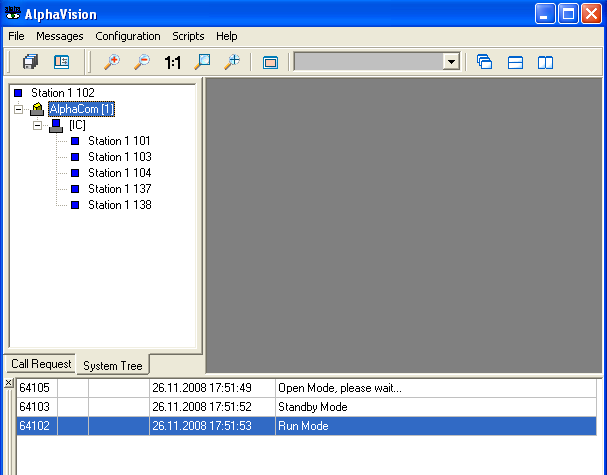Click the full screen rectangle toolbar icon
This screenshot has width=607, height=475.
pyautogui.click(x=270, y=62)
